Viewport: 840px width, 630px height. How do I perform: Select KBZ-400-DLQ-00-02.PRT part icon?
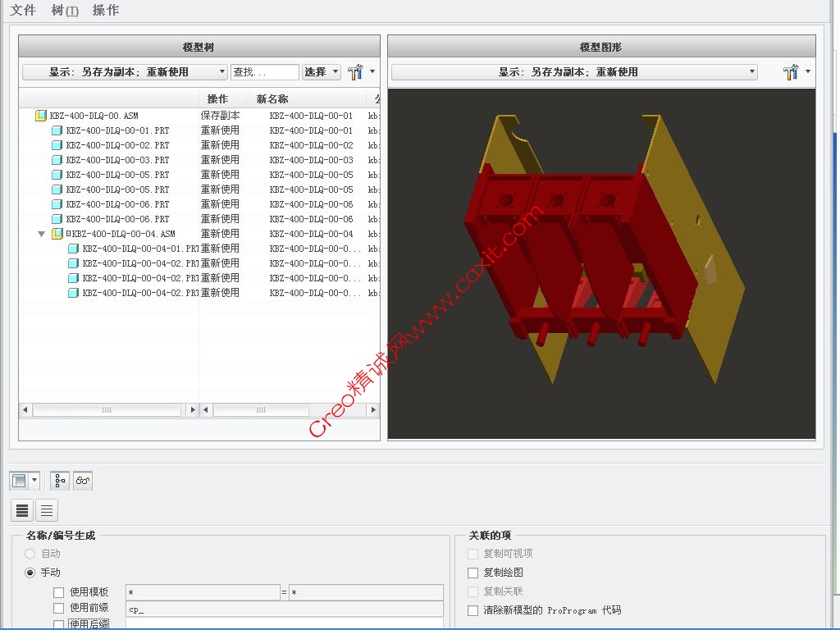tap(57, 145)
